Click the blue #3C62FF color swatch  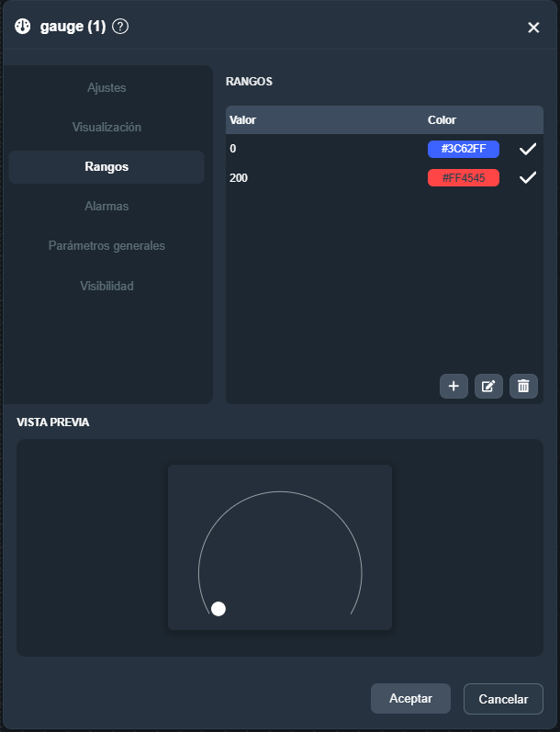point(463,149)
